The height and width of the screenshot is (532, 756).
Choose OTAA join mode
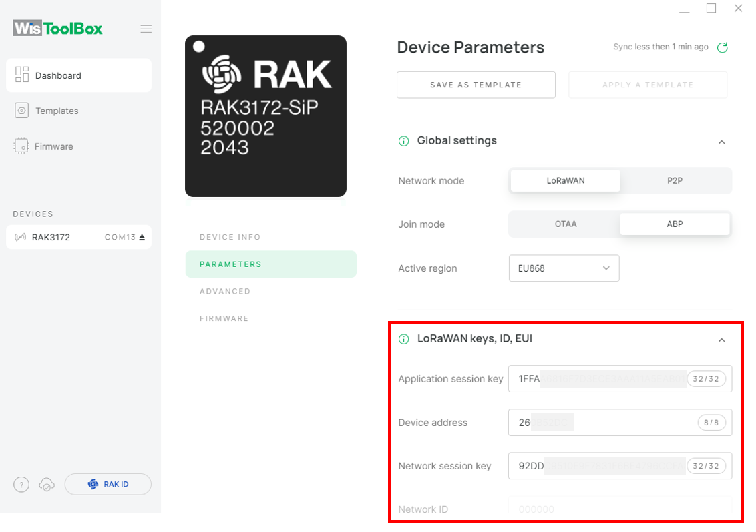point(566,224)
